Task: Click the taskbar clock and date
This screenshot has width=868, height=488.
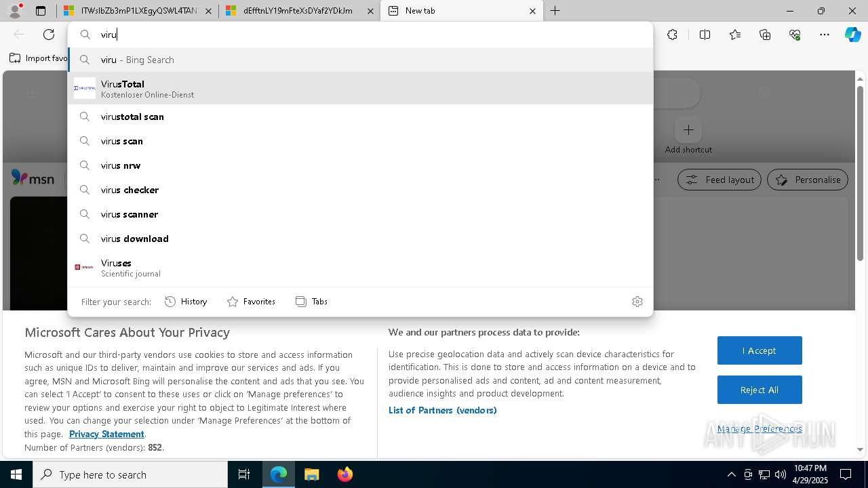Action: click(810, 474)
